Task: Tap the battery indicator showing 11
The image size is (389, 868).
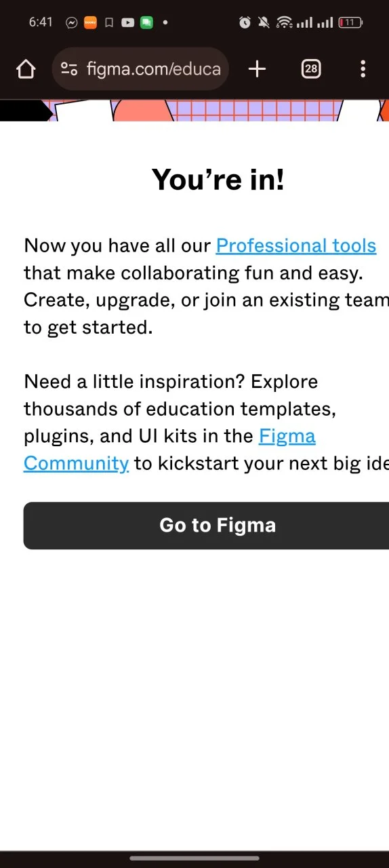Action: click(350, 22)
